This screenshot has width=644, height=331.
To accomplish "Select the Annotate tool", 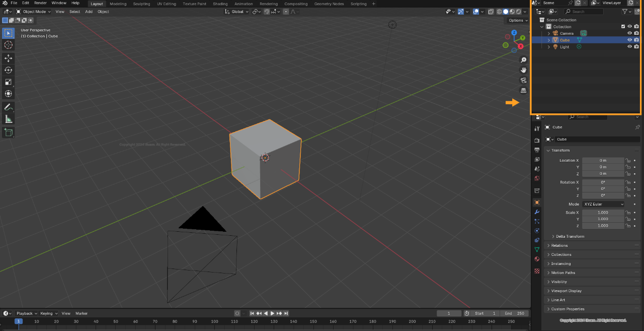I will [x=9, y=107].
